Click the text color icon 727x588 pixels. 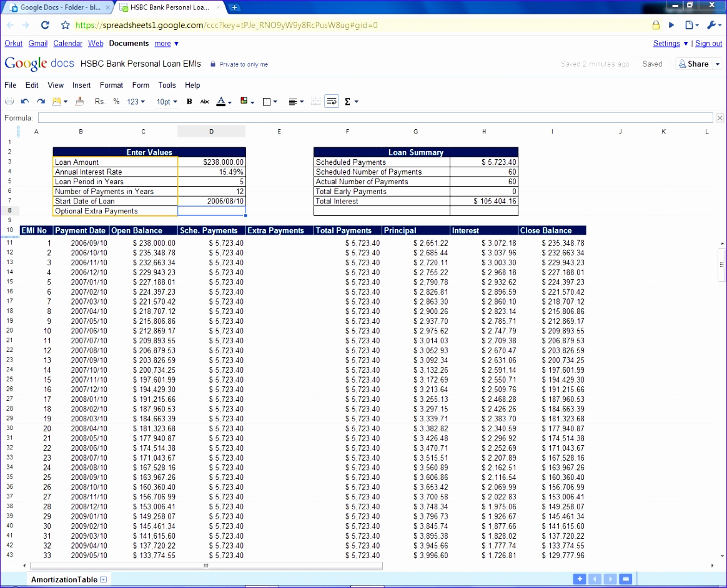tap(221, 102)
